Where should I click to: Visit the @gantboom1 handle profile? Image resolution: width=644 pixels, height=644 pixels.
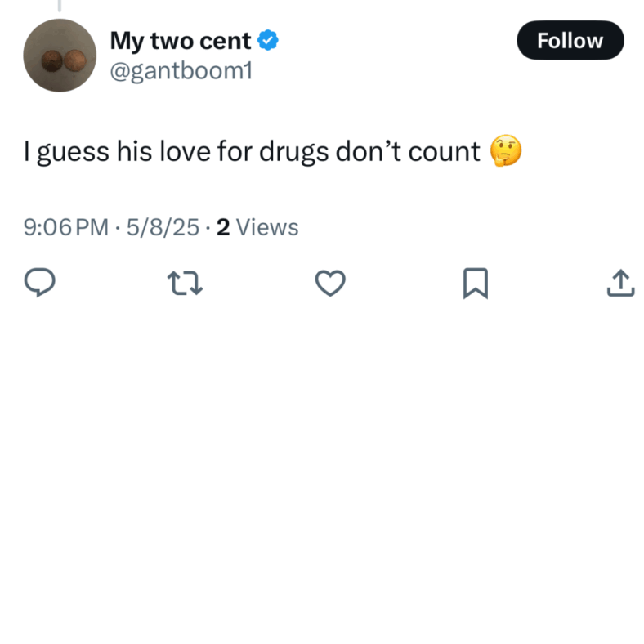coord(181,70)
